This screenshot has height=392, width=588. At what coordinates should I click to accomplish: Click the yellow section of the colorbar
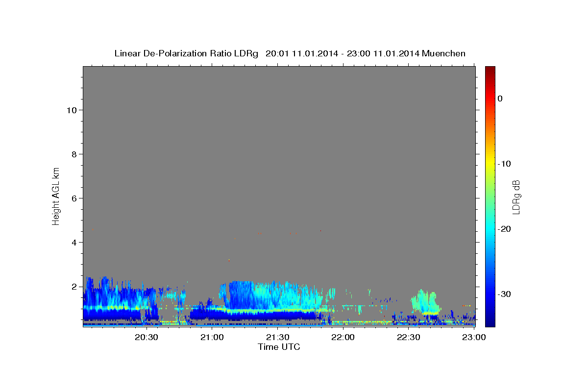pos(490,164)
